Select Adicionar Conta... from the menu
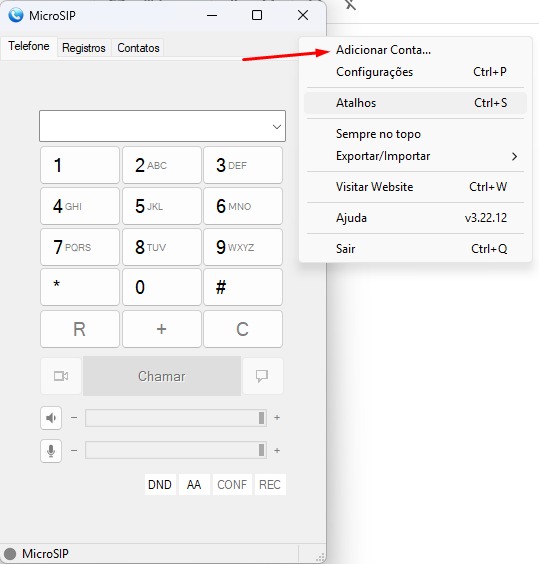 tap(415, 50)
